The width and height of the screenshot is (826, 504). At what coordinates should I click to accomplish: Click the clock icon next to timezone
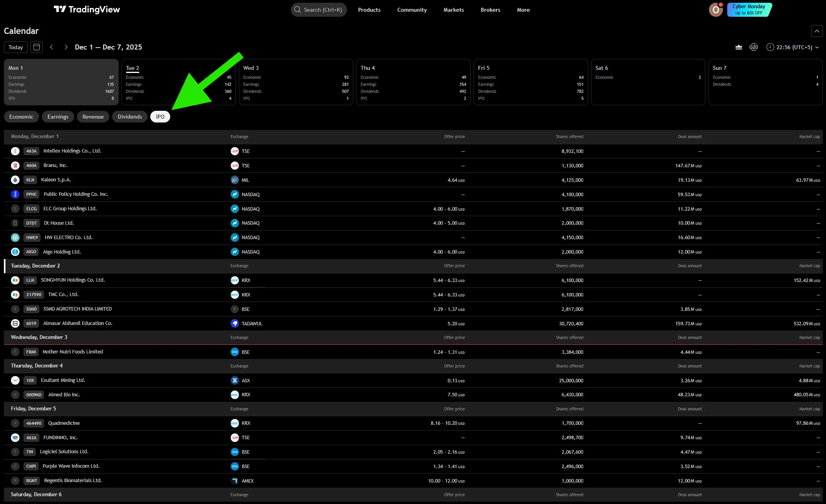tap(770, 47)
